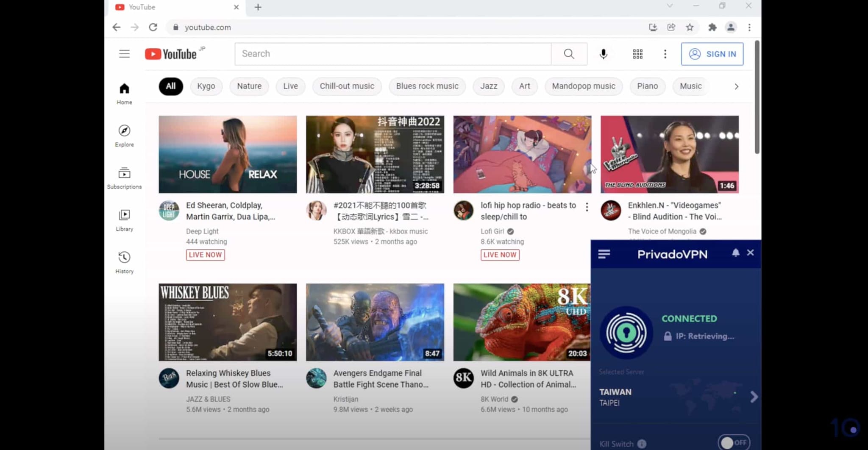This screenshot has height=450, width=868.
Task: Click the PrivadoVPN connect power button
Action: coord(626,333)
